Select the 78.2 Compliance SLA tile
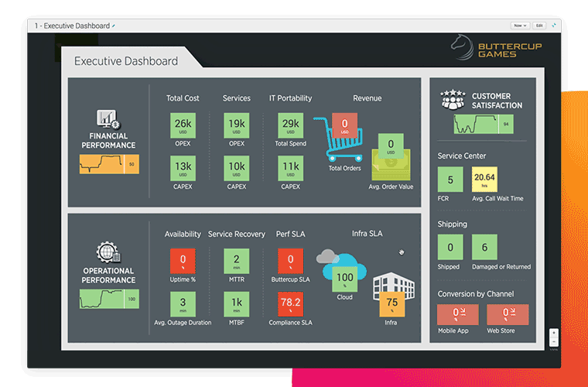 [x=291, y=304]
